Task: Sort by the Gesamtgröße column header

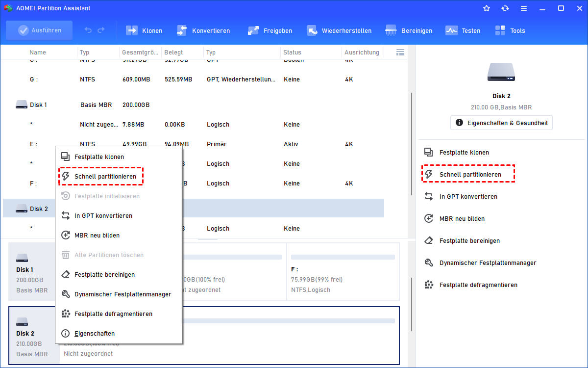Action: pyautogui.click(x=140, y=53)
